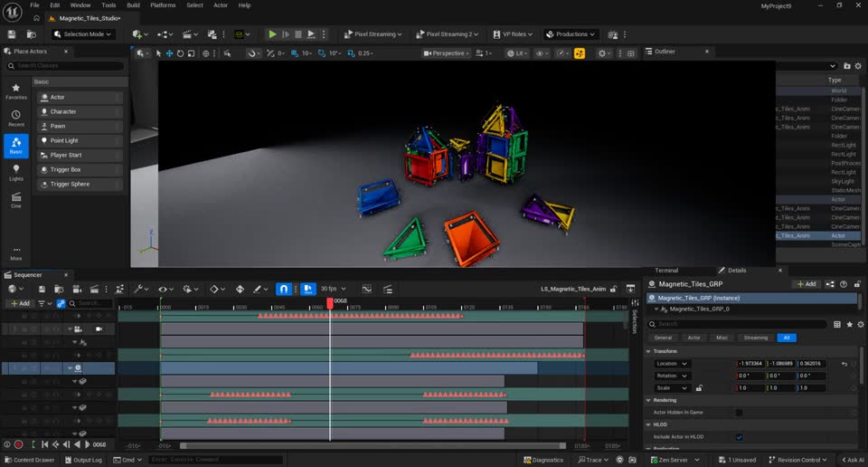Collapse the Rendering section

click(649, 401)
